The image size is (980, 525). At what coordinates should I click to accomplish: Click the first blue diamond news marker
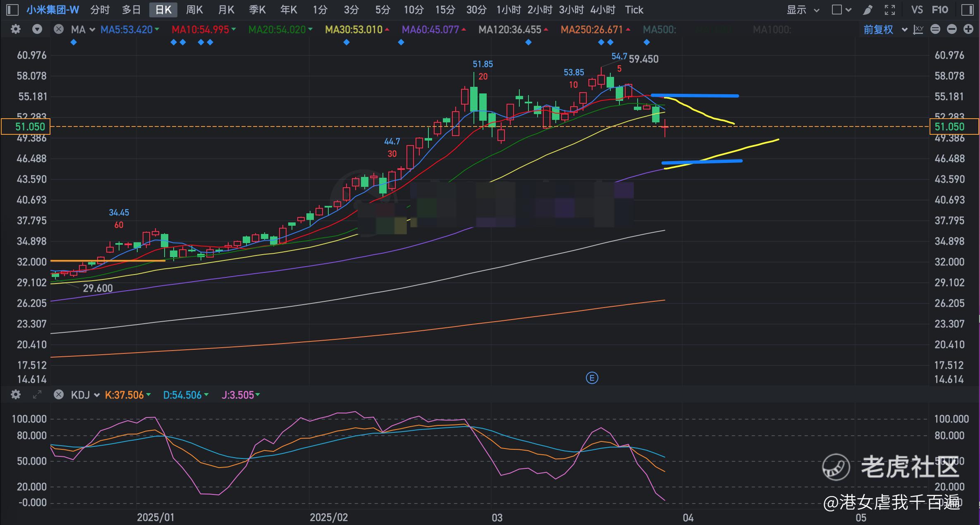click(74, 42)
